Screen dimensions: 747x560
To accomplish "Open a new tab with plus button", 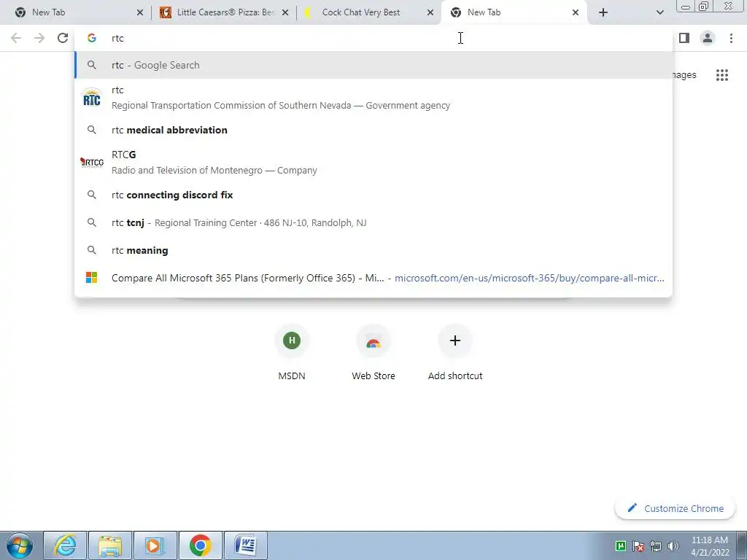I will (x=603, y=12).
